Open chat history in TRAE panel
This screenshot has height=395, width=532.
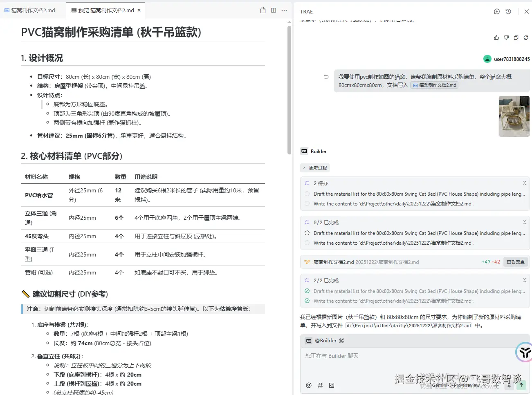click(x=508, y=11)
